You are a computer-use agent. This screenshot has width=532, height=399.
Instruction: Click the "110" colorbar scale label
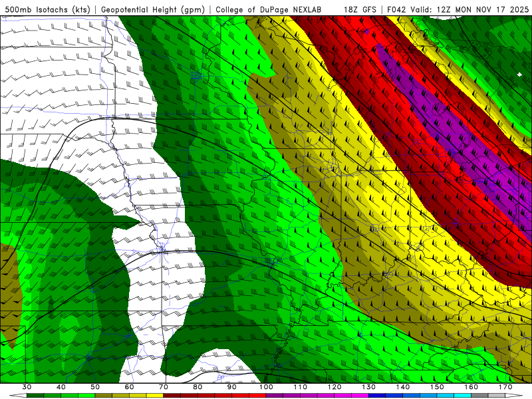[x=301, y=387]
